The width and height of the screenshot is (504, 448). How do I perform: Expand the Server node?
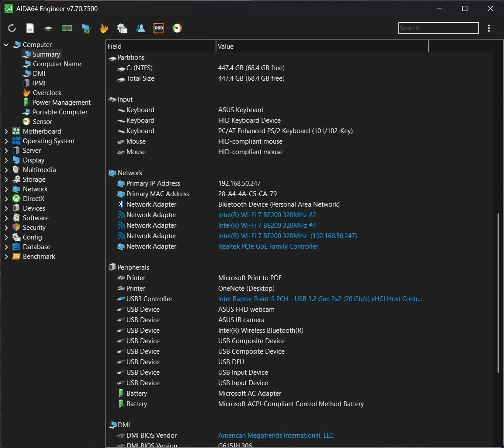click(x=6, y=151)
